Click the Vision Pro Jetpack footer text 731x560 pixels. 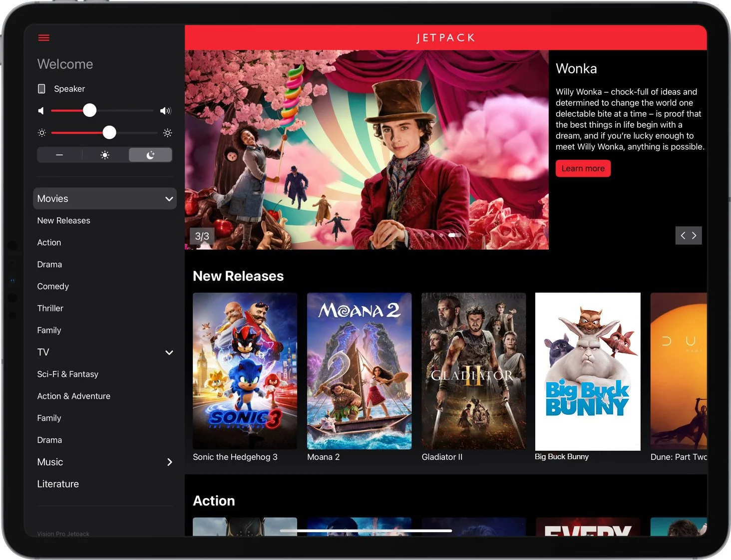point(63,534)
